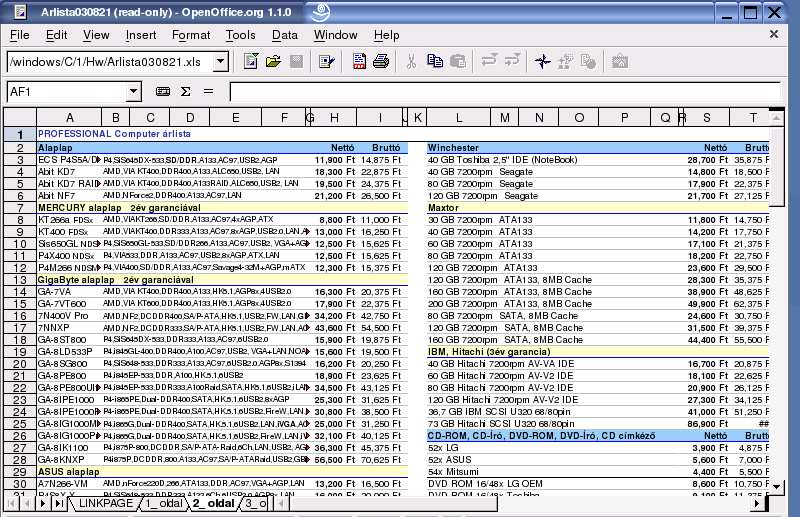Viewport: 800px width, 517px height.
Task: Select row 13 header
Action: [20, 280]
